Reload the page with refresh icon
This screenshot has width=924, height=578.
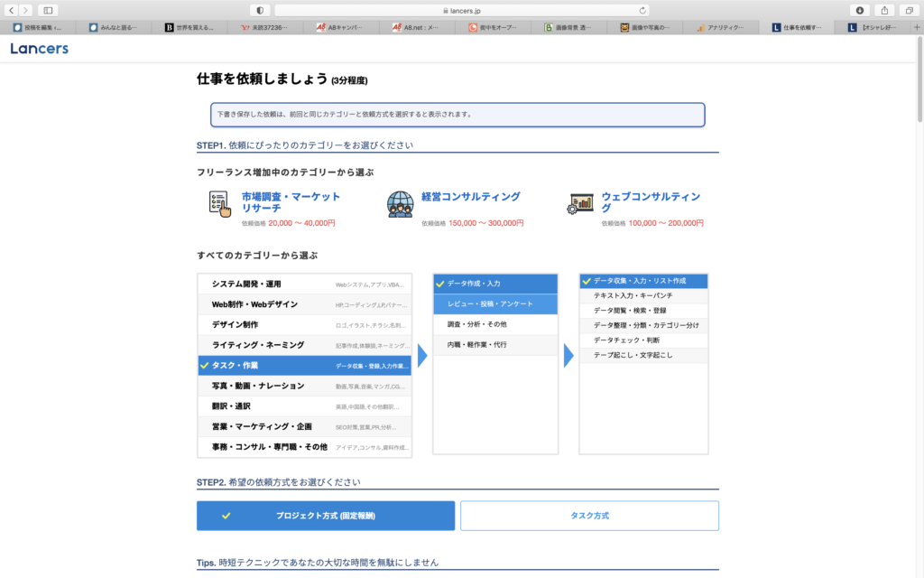pyautogui.click(x=642, y=10)
